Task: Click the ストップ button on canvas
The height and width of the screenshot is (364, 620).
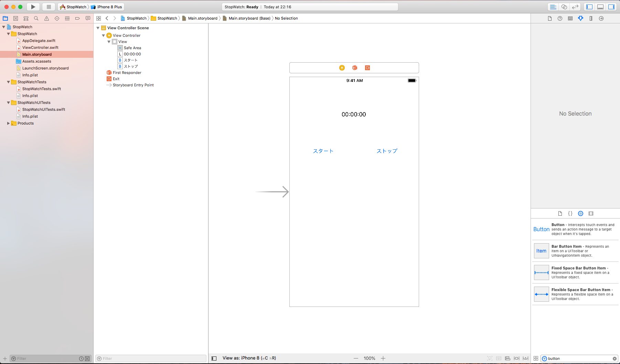Action: tap(387, 151)
